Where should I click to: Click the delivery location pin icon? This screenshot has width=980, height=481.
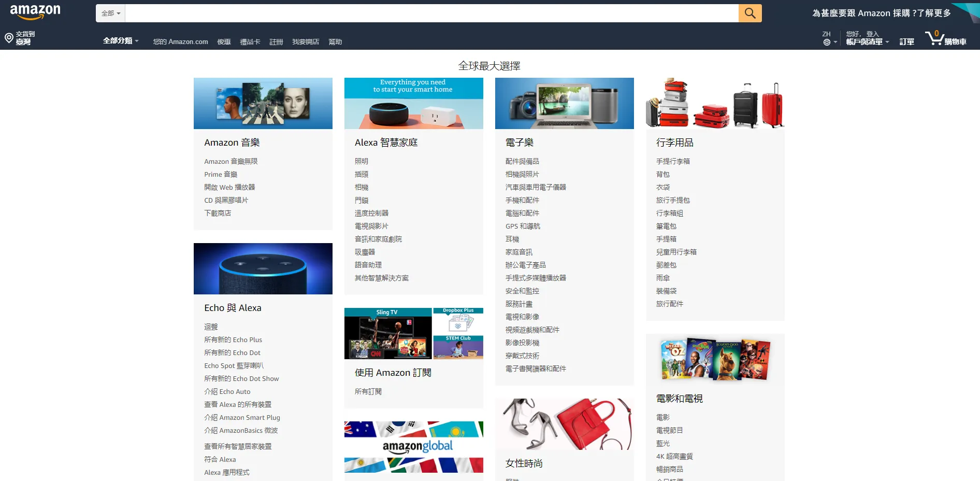pyautogui.click(x=9, y=38)
